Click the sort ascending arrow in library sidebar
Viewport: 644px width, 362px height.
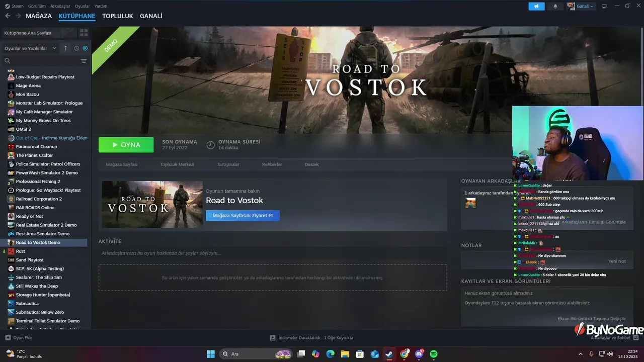click(x=65, y=48)
